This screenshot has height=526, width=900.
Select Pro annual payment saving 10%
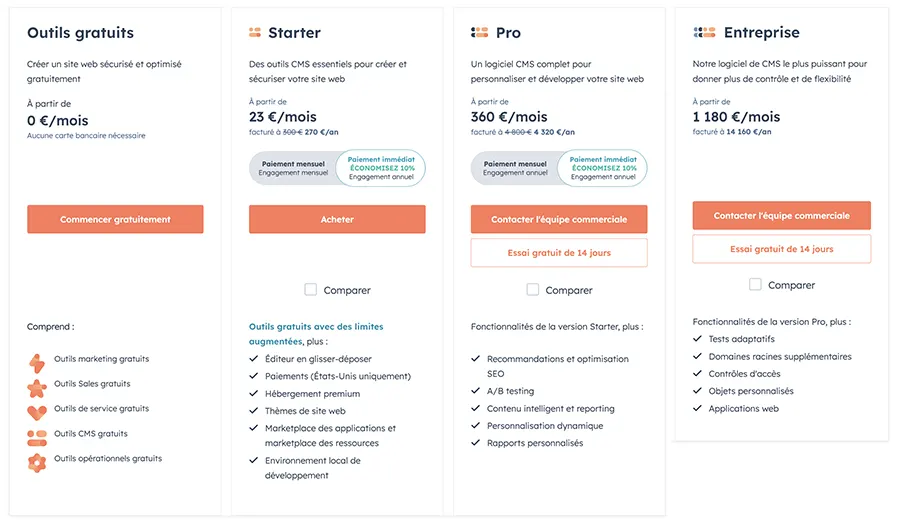tap(603, 168)
